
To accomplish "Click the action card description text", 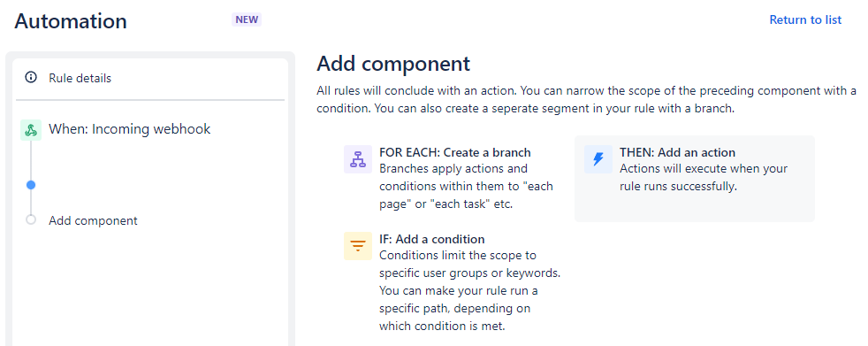I will [703, 178].
